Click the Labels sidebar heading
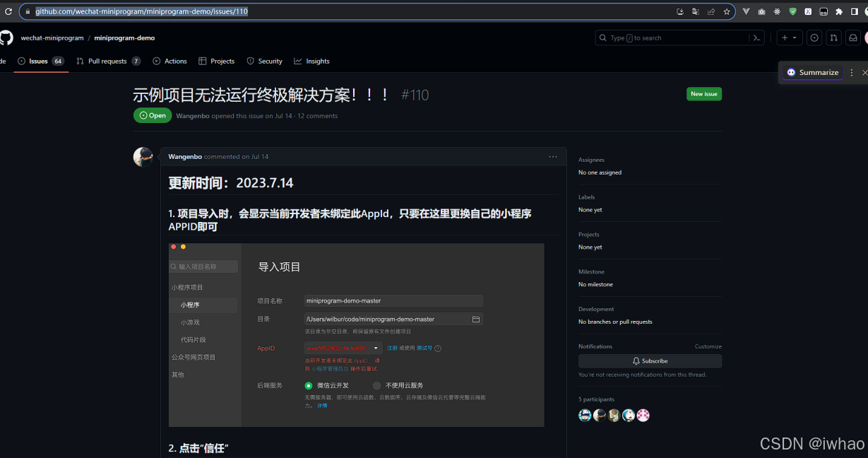This screenshot has width=868, height=458. pos(587,197)
